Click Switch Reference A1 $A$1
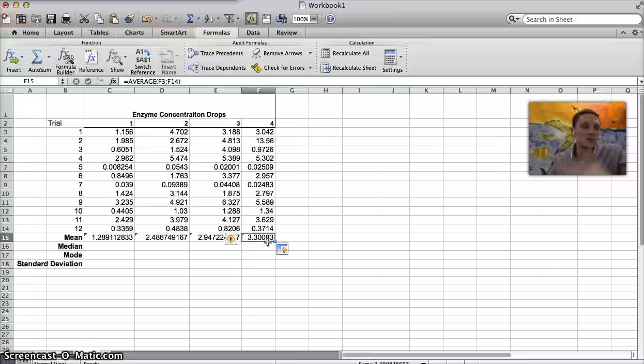This screenshot has height=364, width=644. click(143, 62)
